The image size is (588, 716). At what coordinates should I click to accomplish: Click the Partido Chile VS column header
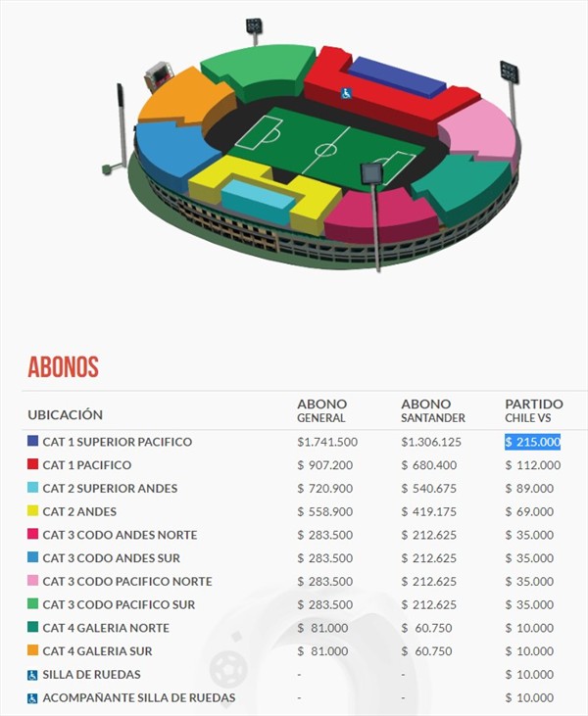[534, 410]
